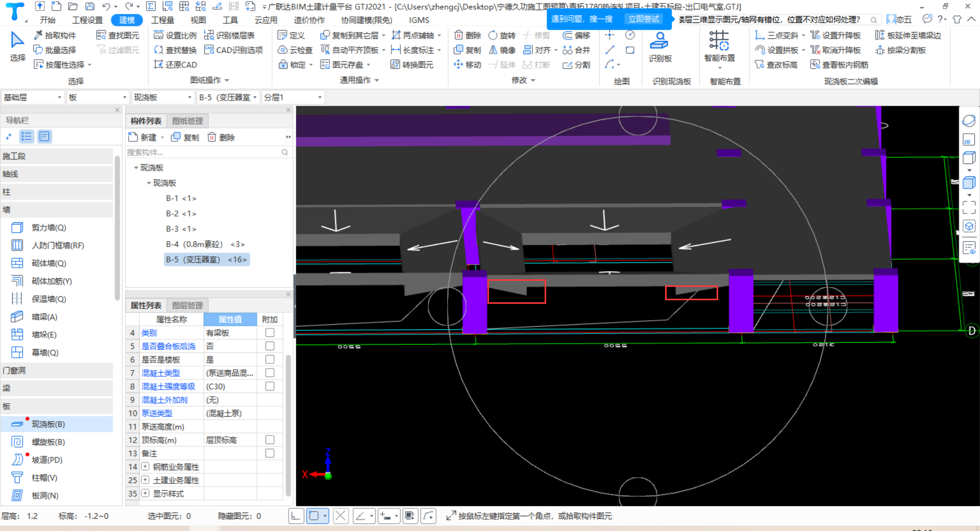Open the 基础层 floor dropdown

(x=33, y=98)
